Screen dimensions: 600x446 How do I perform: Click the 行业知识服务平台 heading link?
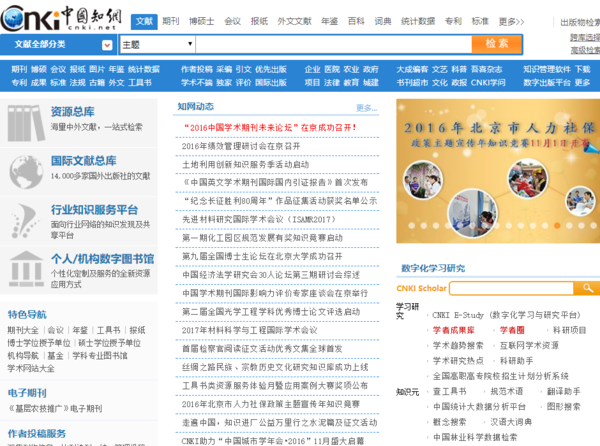(x=95, y=210)
